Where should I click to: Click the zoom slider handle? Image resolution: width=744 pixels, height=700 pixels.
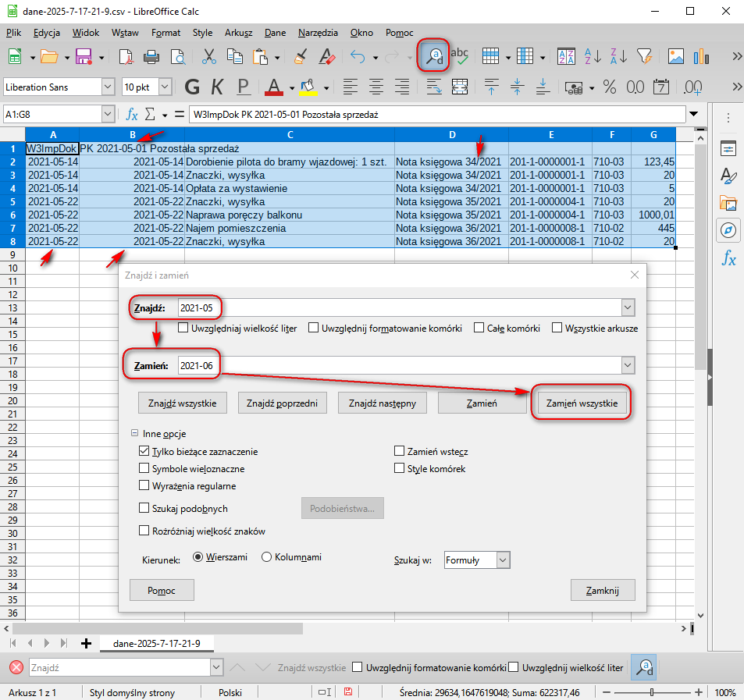(652, 692)
